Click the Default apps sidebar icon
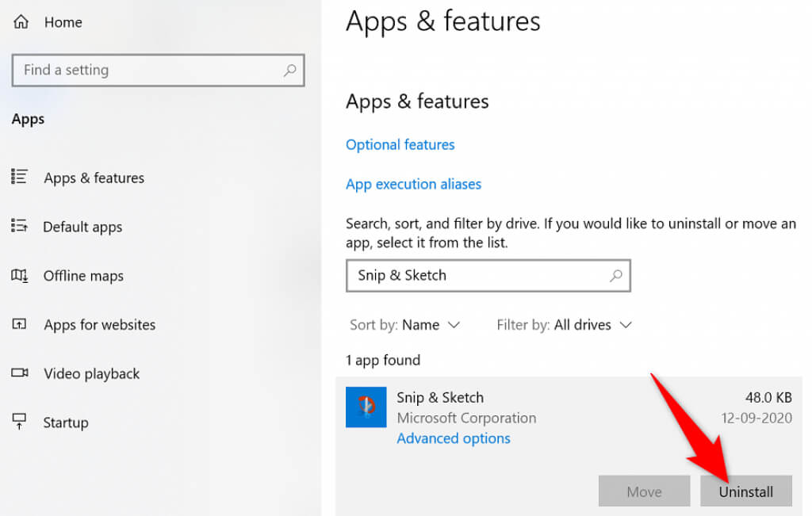812x516 pixels. point(20,227)
